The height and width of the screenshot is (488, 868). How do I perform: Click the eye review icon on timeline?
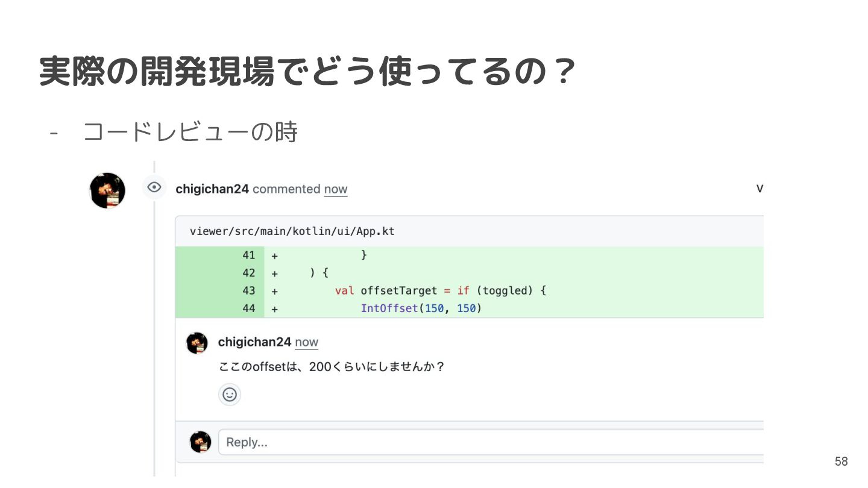coord(154,187)
